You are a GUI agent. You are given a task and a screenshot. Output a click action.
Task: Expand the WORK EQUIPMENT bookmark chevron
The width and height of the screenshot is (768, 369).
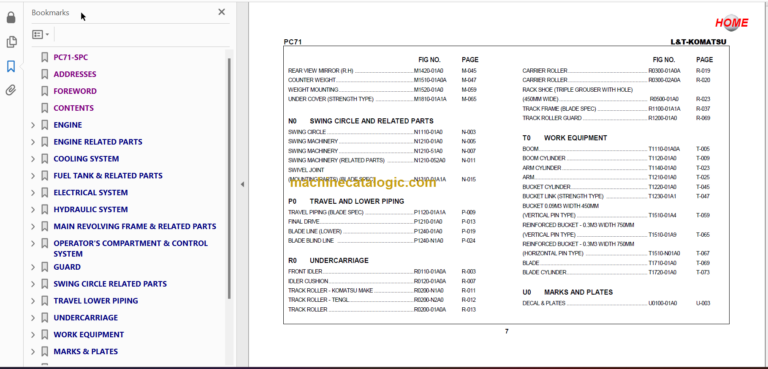(33, 335)
